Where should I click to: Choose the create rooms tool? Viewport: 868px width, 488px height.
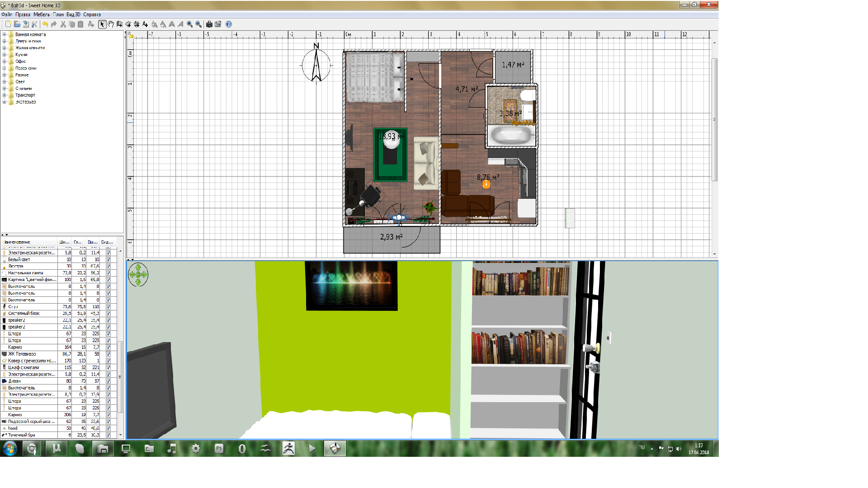pos(128,24)
